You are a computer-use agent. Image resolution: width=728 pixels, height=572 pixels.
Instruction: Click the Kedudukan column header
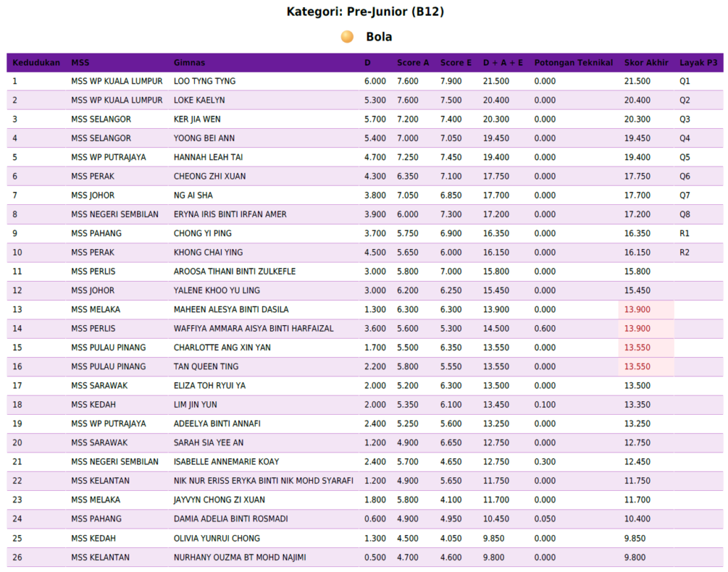(x=36, y=63)
